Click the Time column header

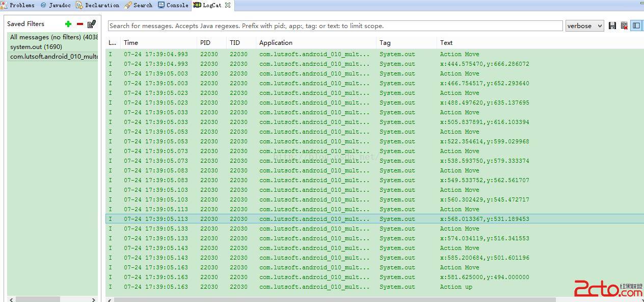[159, 43]
